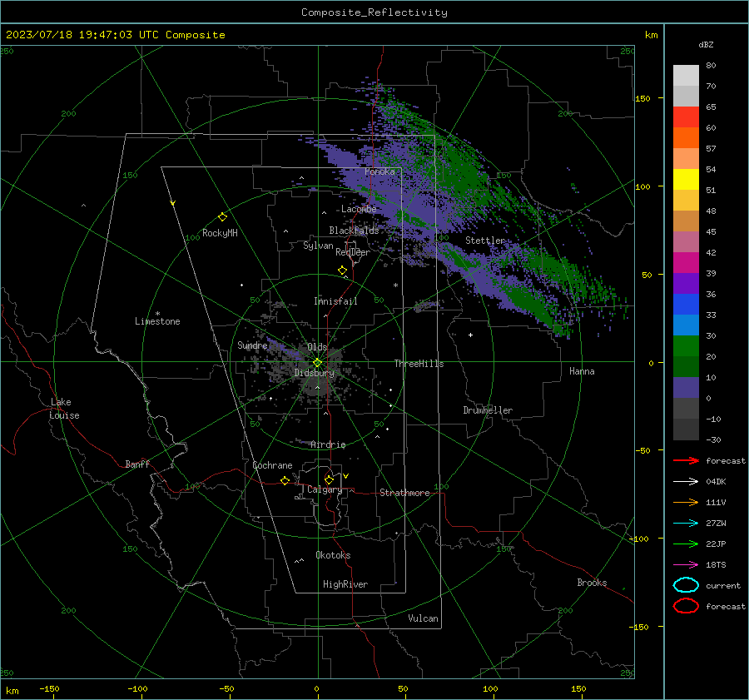The image size is (749, 700).
Task: Select the dark gray -10 dBZ swatch
Action: coord(686,429)
